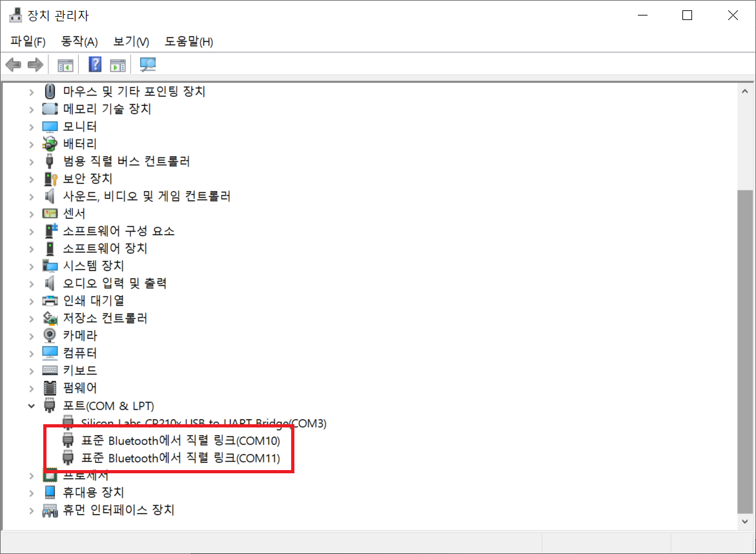
Task: Click the plug icon beside the COM10 Bluetooth entry
Action: point(68,440)
